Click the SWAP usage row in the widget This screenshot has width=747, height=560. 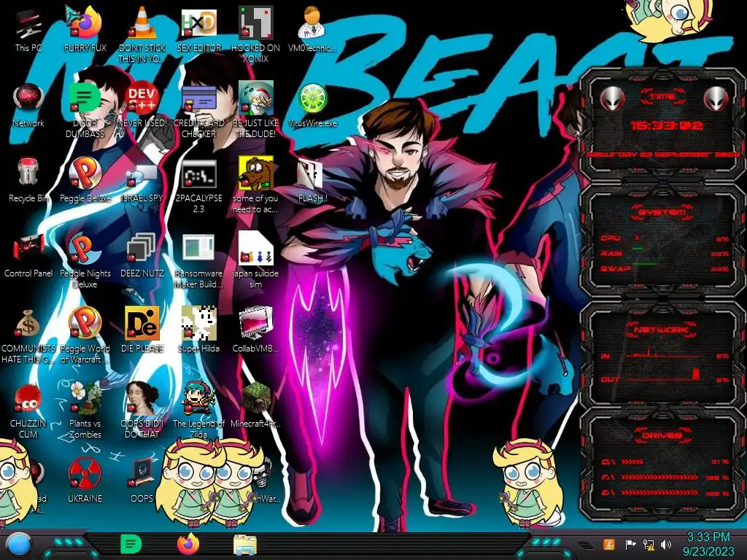pos(665,269)
